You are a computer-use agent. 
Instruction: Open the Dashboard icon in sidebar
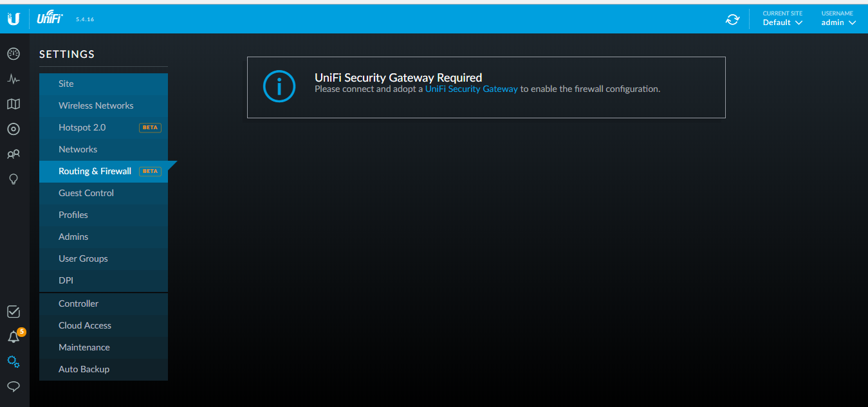[14, 54]
